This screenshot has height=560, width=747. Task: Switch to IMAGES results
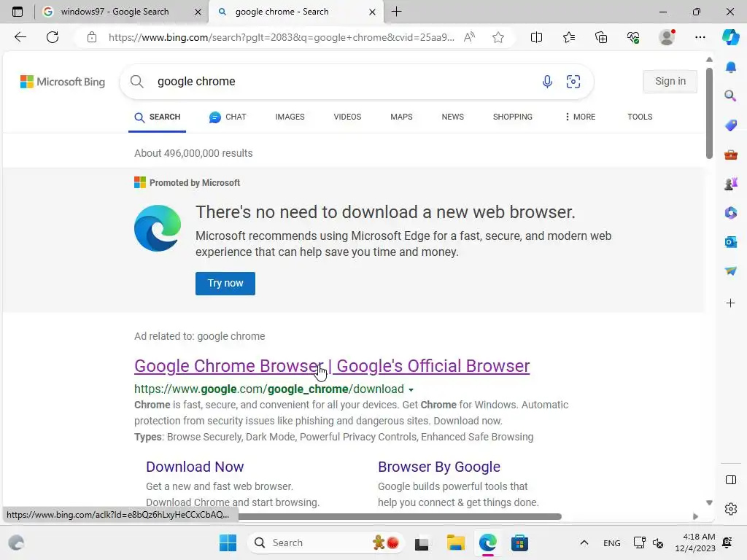coord(290,117)
